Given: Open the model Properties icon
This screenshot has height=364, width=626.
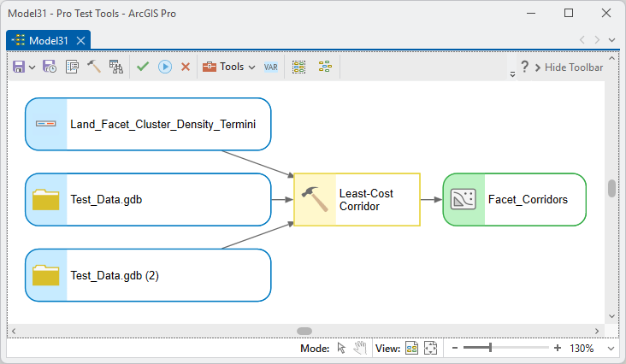Looking at the screenshot, I should (72, 67).
